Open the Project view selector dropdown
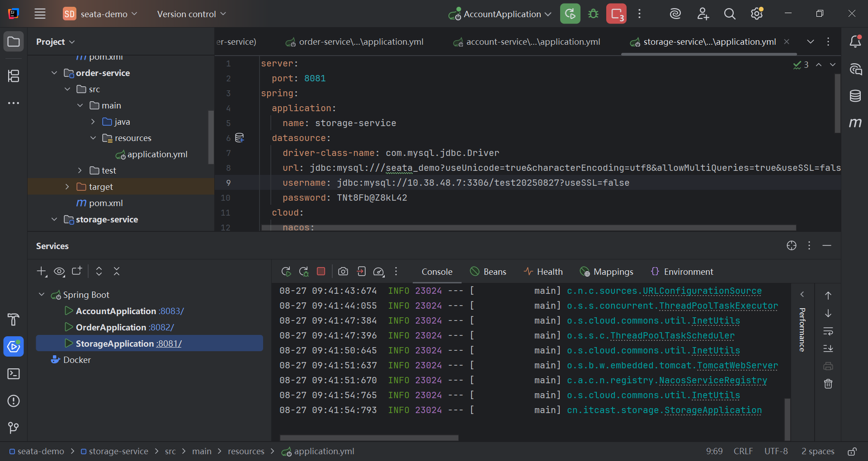The height and width of the screenshot is (461, 868). click(55, 42)
